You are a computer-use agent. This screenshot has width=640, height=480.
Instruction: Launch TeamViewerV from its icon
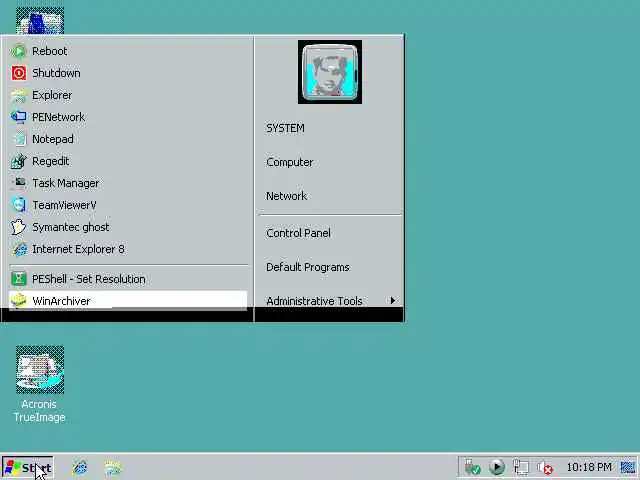[18, 205]
